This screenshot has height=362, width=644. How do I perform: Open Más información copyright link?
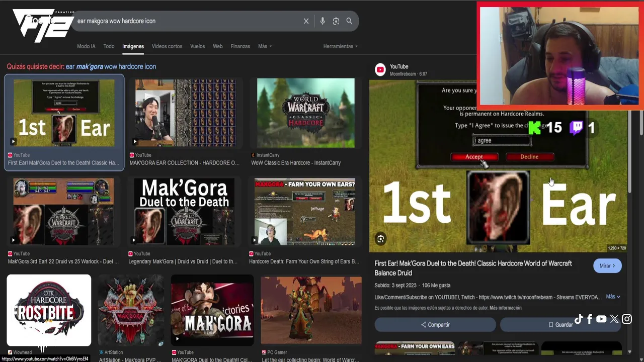click(x=505, y=308)
